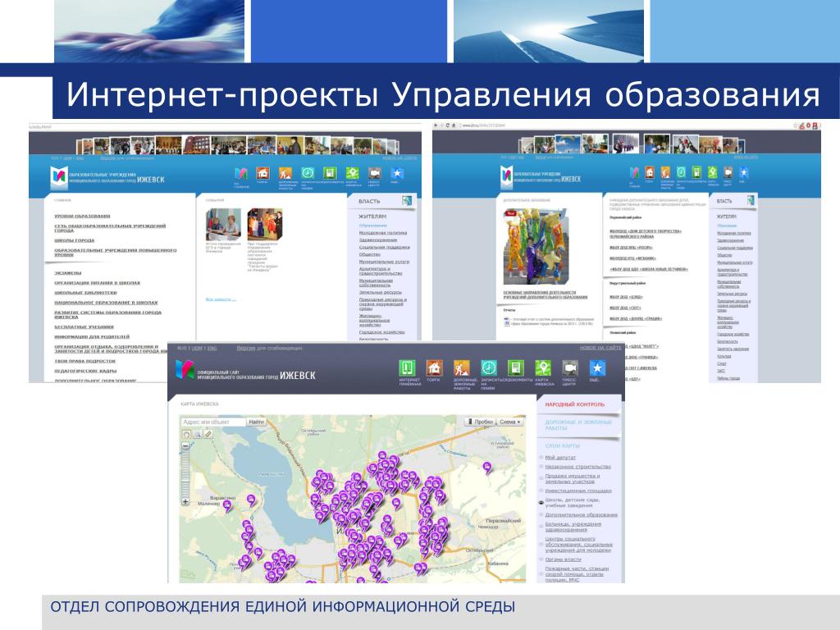Click document file icon under Отчеты, right site
This screenshot has height=630, width=840.
pyautogui.click(x=507, y=322)
